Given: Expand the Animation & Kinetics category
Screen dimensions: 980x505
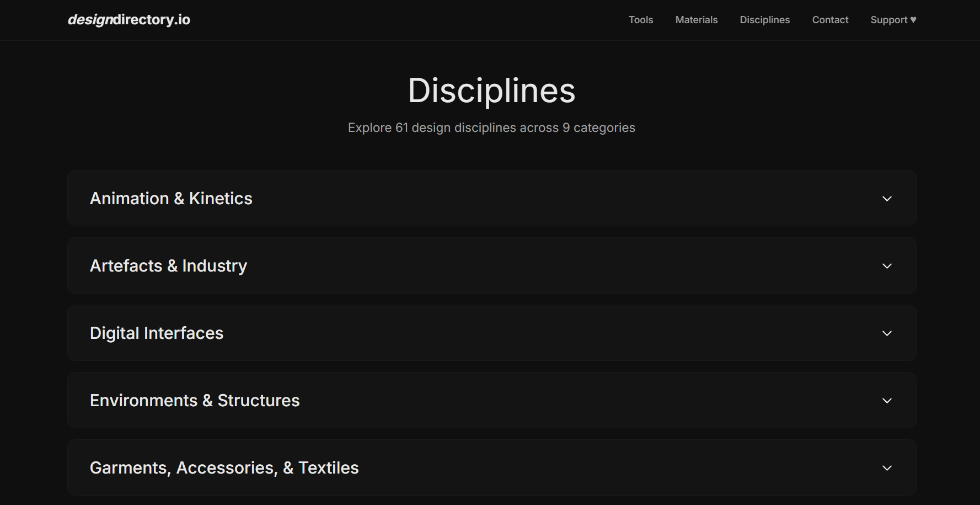Looking at the screenshot, I should 491,198.
